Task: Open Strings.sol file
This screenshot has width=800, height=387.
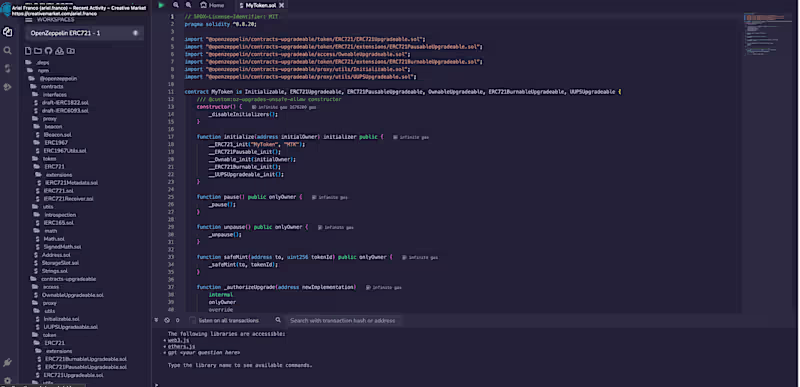Action: 54,271
